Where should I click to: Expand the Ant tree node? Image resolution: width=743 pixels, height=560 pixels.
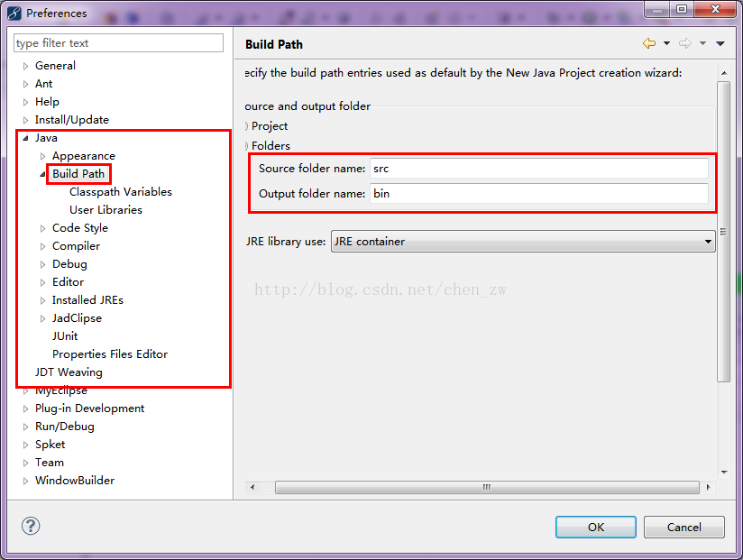pos(25,85)
